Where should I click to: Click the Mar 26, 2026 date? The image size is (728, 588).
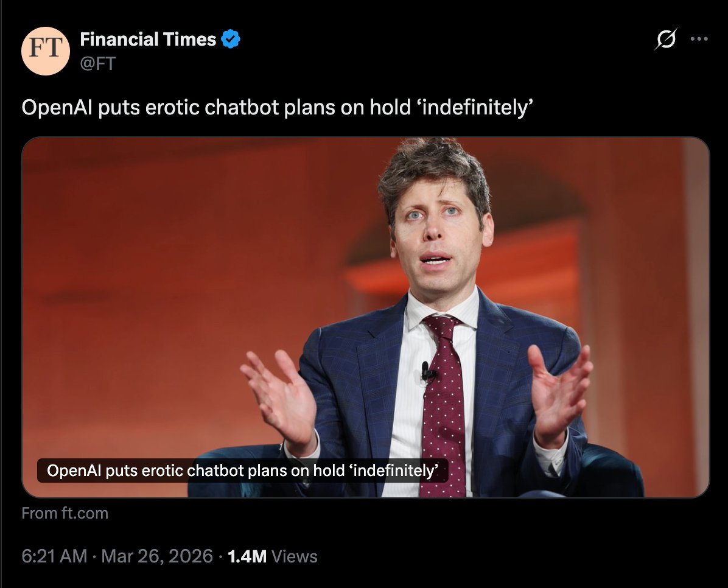click(x=157, y=556)
